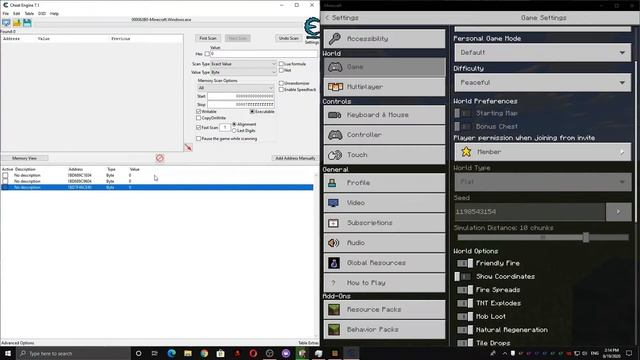This screenshot has height=360, width=640.
Task: Open the Table menu in Cheat Engine
Action: click(29, 13)
